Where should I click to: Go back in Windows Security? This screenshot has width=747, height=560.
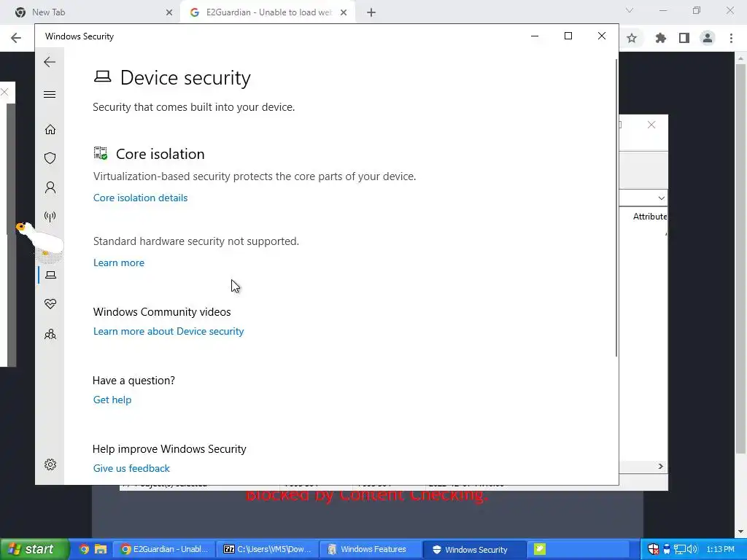pyautogui.click(x=50, y=62)
